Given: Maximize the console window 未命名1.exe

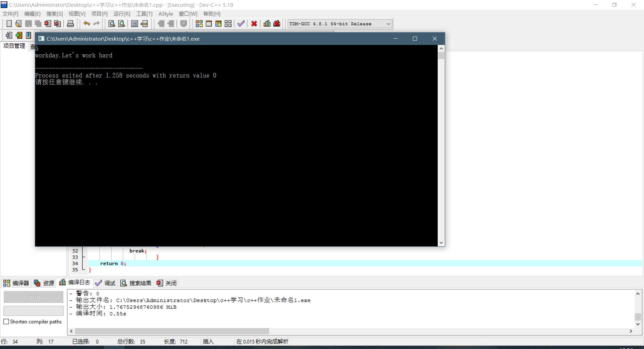Looking at the screenshot, I should (x=415, y=39).
